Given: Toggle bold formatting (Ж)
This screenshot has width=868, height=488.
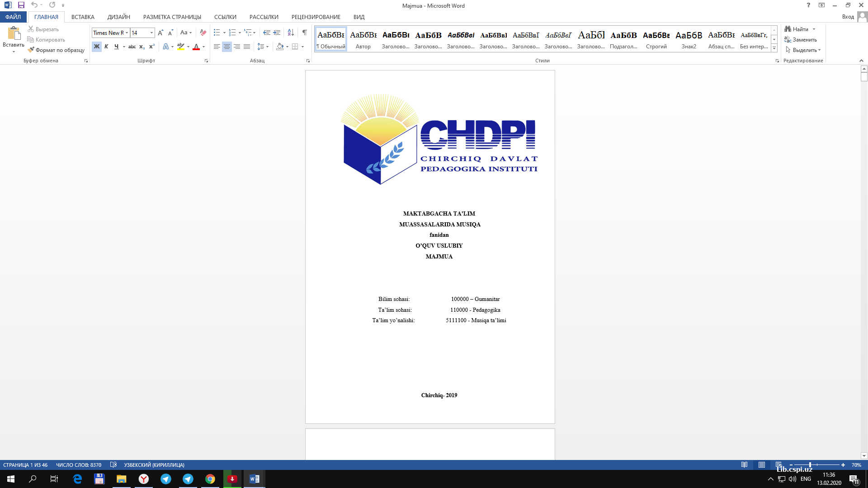Looking at the screenshot, I should 97,47.
